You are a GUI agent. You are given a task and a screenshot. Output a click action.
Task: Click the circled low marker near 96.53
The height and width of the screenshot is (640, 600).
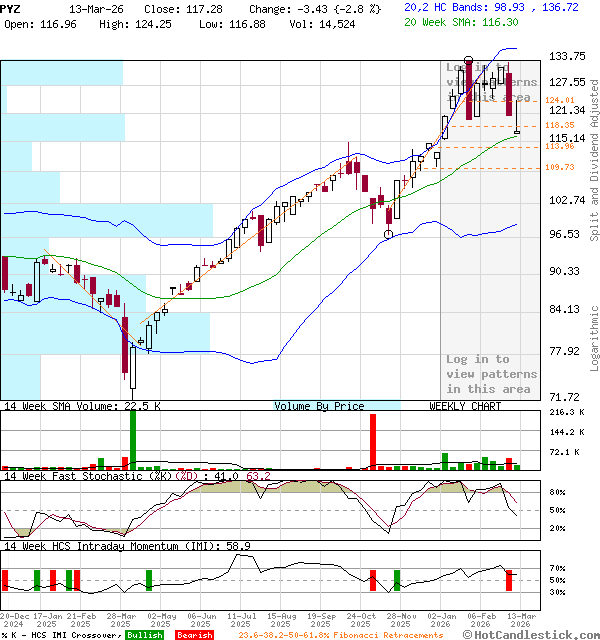[389, 234]
